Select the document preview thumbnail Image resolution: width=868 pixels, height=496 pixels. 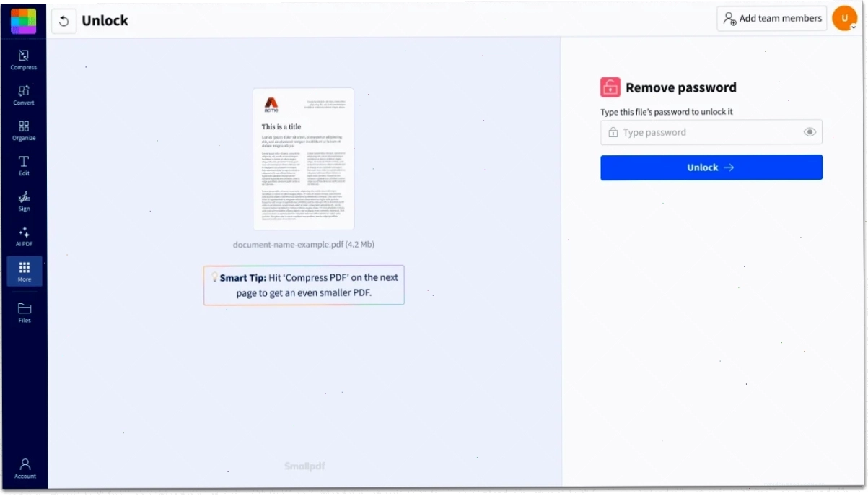click(x=303, y=159)
